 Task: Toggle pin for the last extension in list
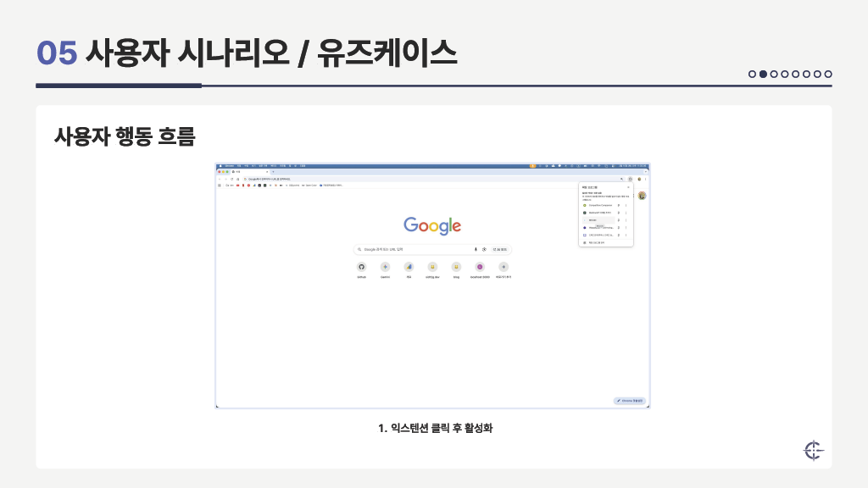tap(618, 235)
